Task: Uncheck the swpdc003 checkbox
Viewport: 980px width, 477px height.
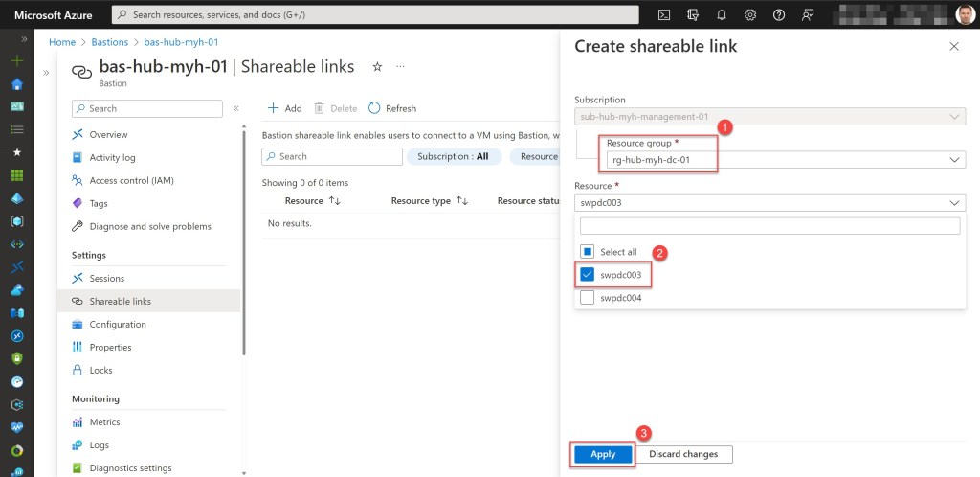Action: click(587, 275)
